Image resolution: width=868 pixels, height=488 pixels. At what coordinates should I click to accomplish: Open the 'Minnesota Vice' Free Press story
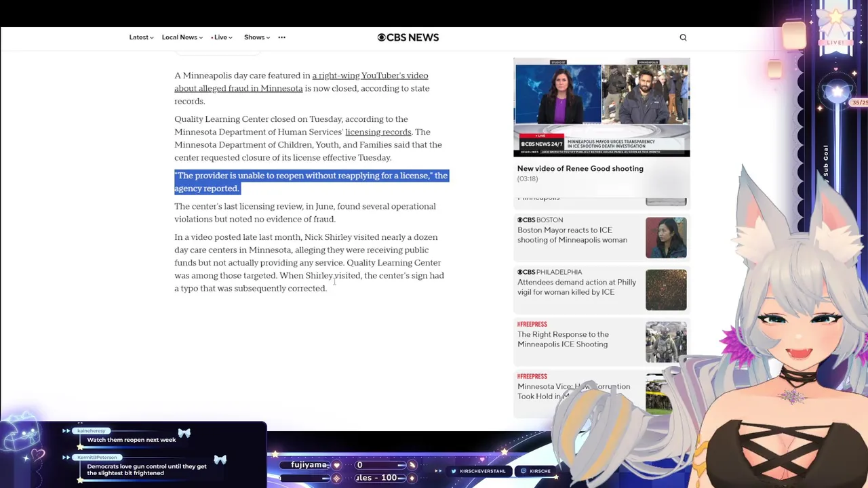[x=574, y=392]
